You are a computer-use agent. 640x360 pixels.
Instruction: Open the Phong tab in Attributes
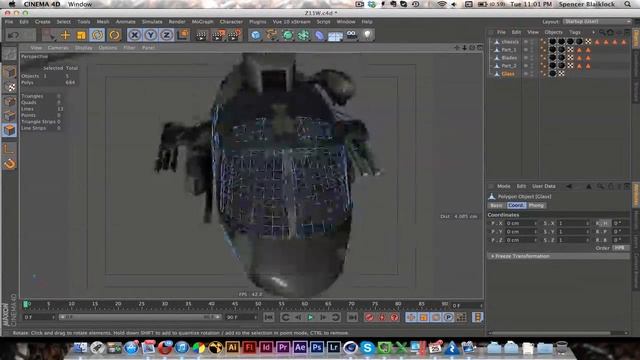pos(536,205)
